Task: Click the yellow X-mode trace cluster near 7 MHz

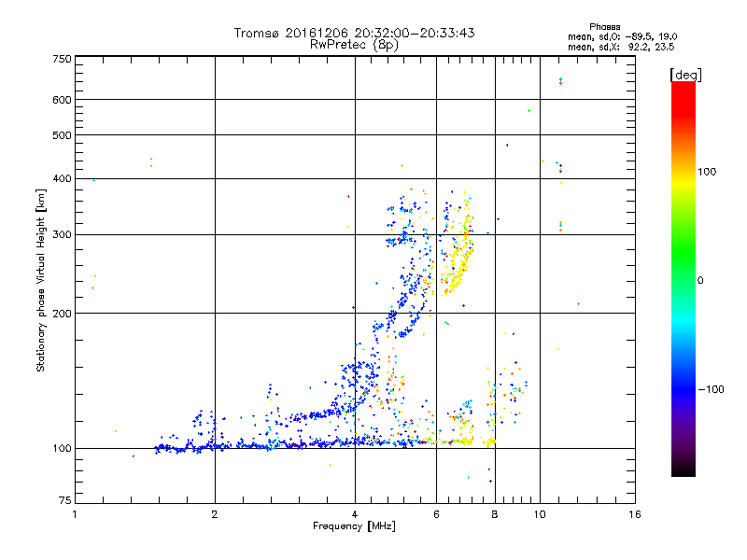Action: pyautogui.click(x=458, y=267)
